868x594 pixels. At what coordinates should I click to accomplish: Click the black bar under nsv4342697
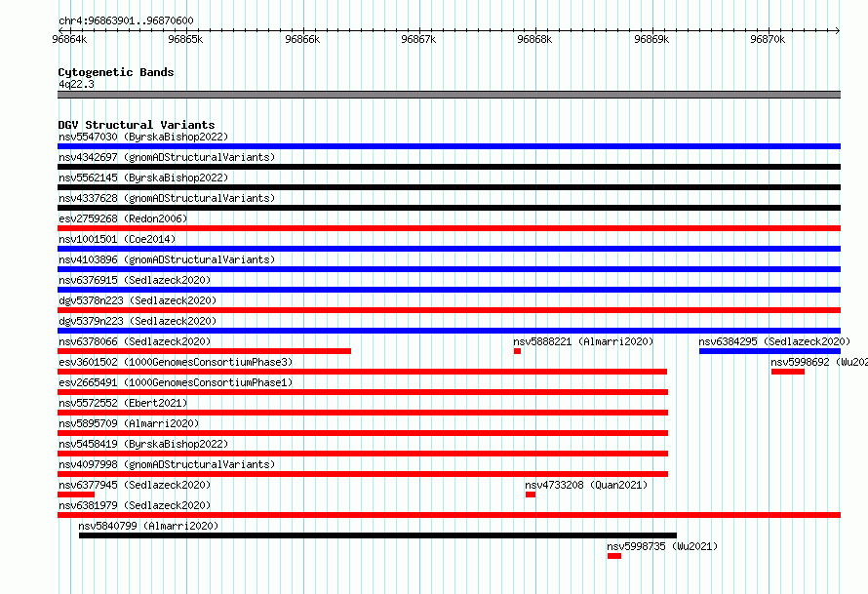pyautogui.click(x=449, y=167)
